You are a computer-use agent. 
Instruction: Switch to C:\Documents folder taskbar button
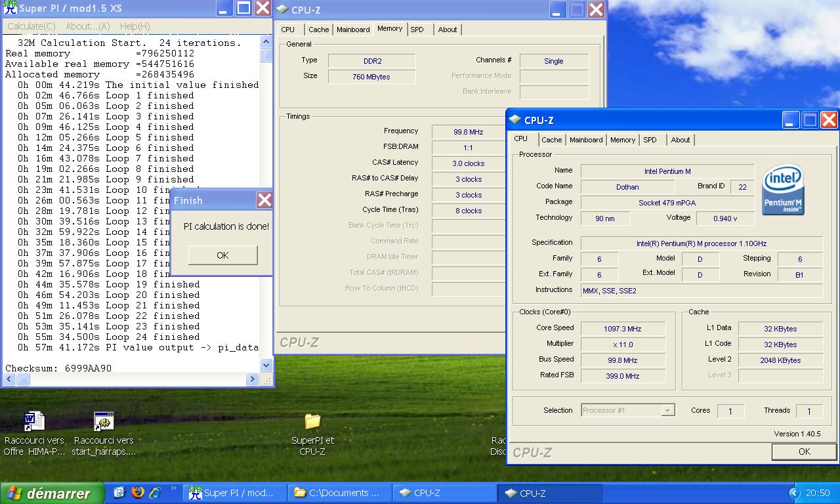click(340, 493)
